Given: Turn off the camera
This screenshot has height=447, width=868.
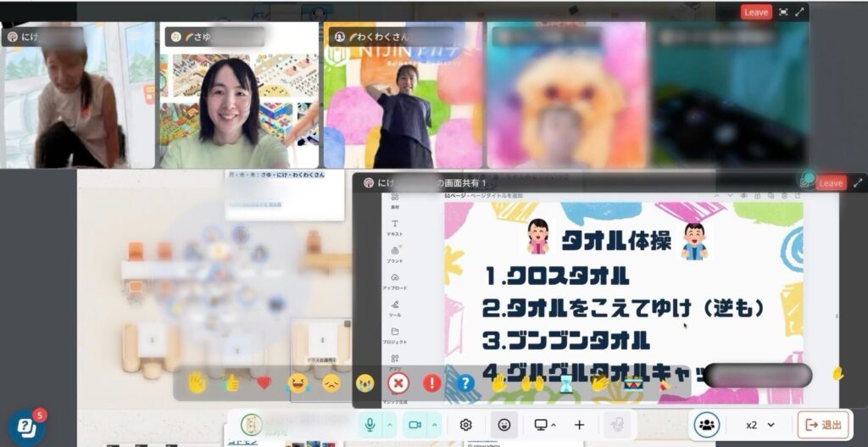Looking at the screenshot, I should click(415, 425).
